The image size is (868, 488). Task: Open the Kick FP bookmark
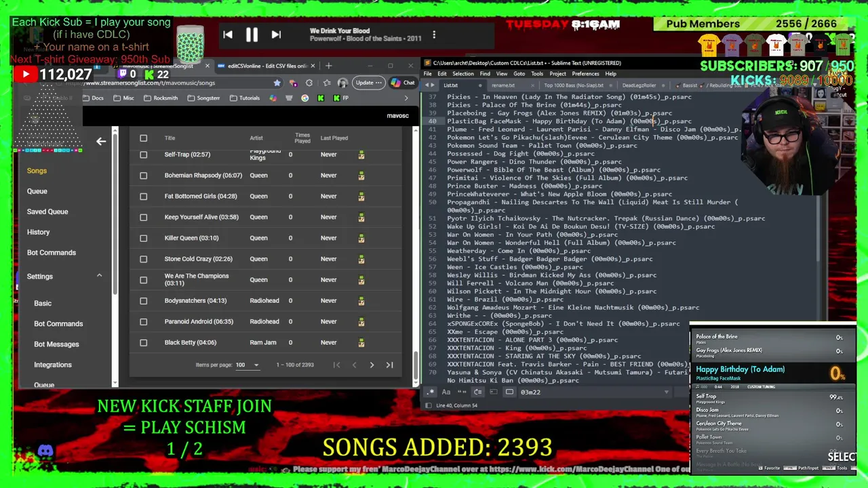click(x=341, y=98)
